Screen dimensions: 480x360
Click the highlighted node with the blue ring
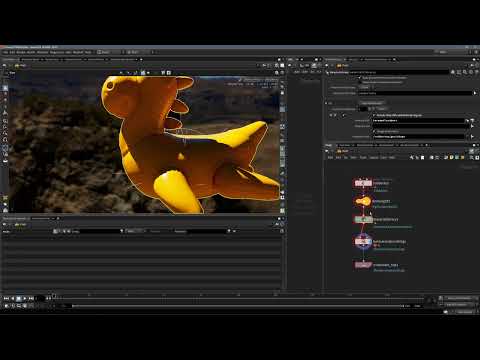pyautogui.click(x=363, y=242)
